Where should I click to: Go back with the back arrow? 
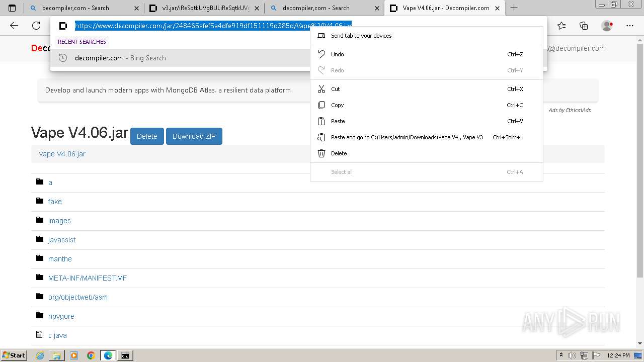(14, 26)
